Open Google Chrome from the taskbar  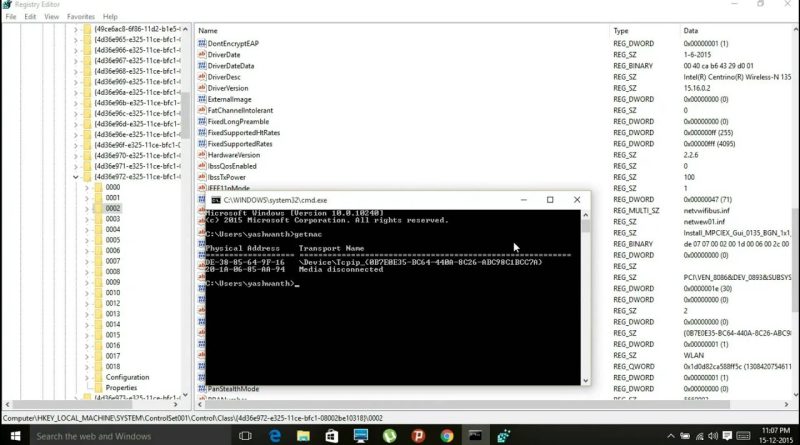[447, 436]
